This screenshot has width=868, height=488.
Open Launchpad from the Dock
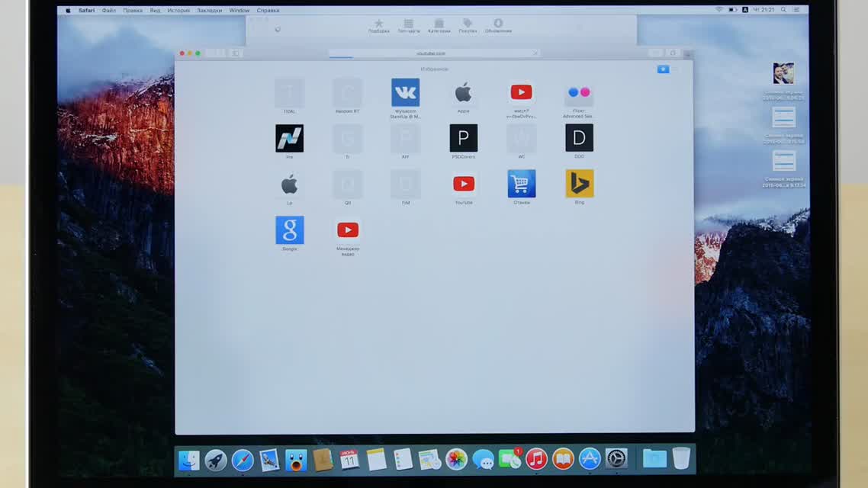215,460
